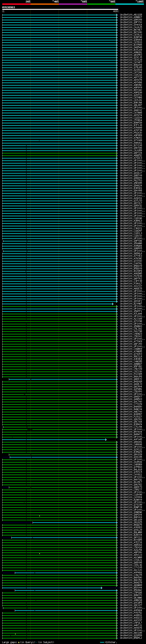
Task: Click the yellow gap marker near UniRef100_Q4PGY4
Action: point(39,516)
